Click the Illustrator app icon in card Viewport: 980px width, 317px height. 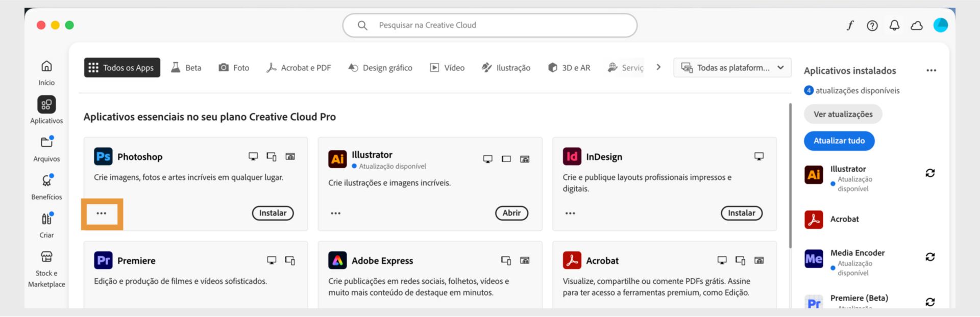point(337,159)
